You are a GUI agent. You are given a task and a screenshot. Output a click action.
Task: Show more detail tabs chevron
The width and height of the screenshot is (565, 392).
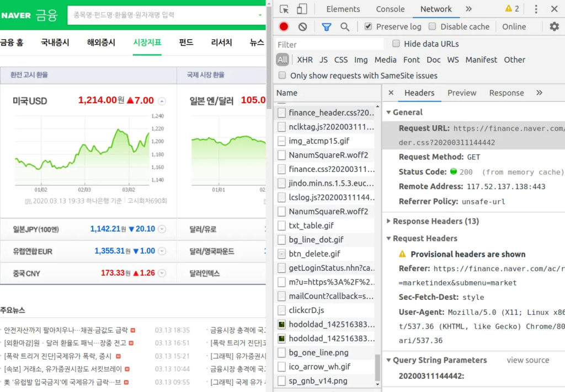(x=539, y=93)
